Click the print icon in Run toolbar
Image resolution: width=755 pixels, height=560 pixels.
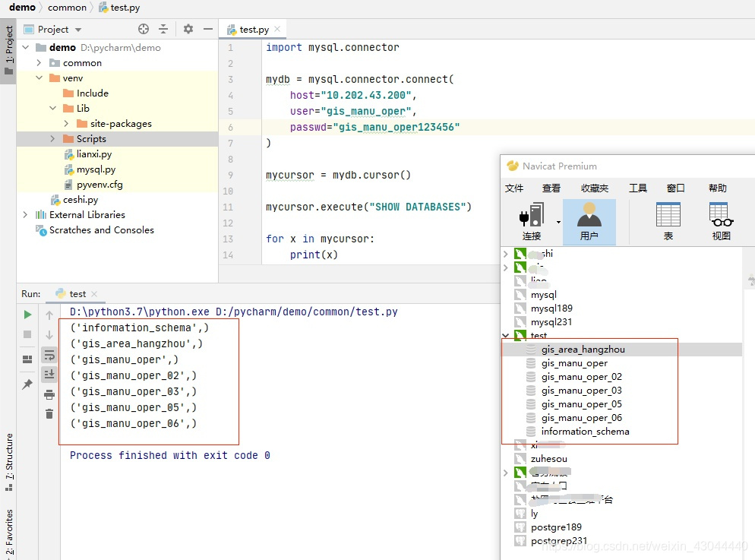[x=49, y=395]
